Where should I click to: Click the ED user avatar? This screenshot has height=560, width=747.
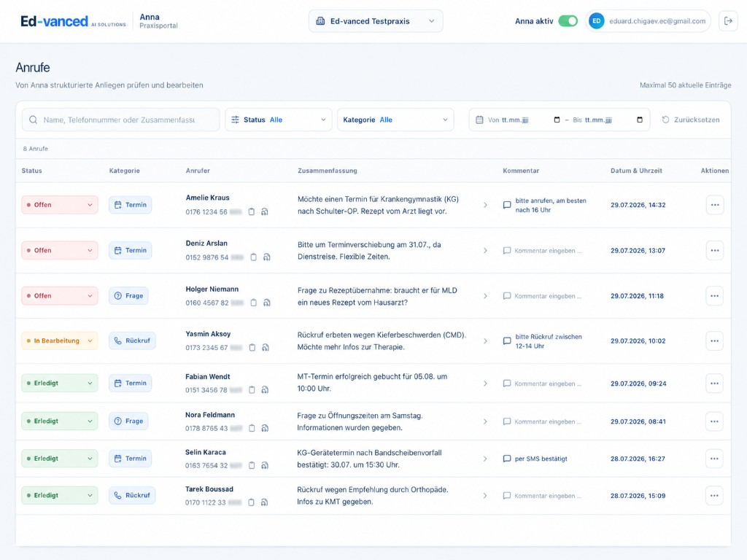click(x=597, y=21)
